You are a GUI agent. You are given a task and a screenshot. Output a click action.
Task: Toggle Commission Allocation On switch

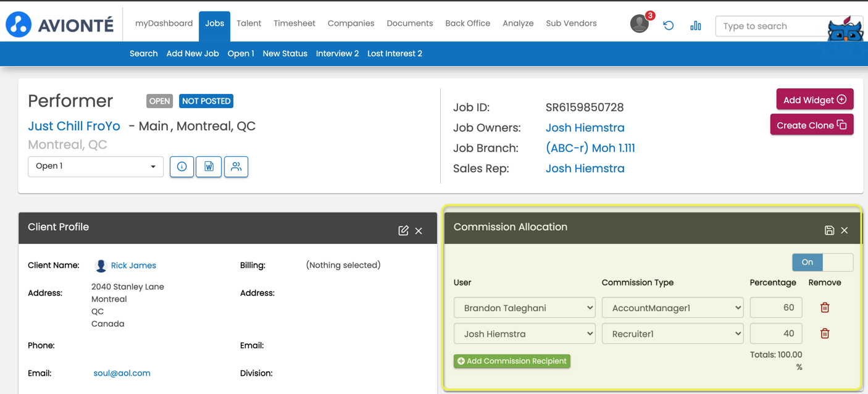pos(822,262)
